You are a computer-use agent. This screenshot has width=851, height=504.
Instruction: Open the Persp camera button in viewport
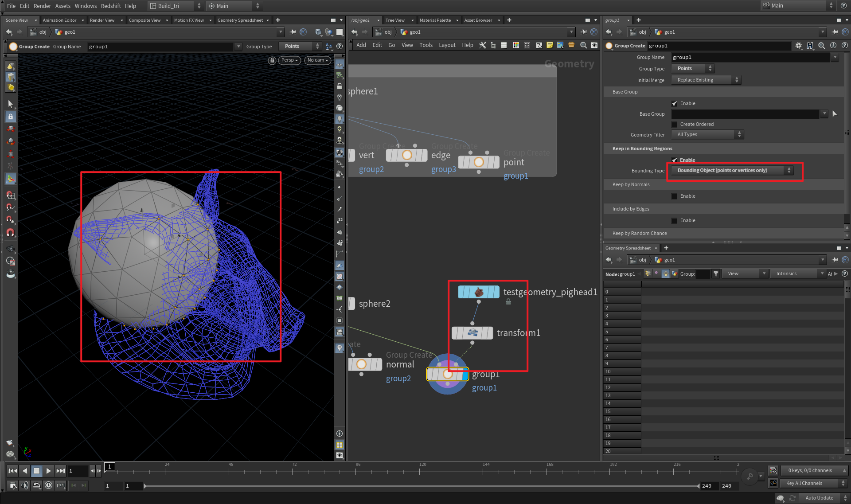coord(289,60)
